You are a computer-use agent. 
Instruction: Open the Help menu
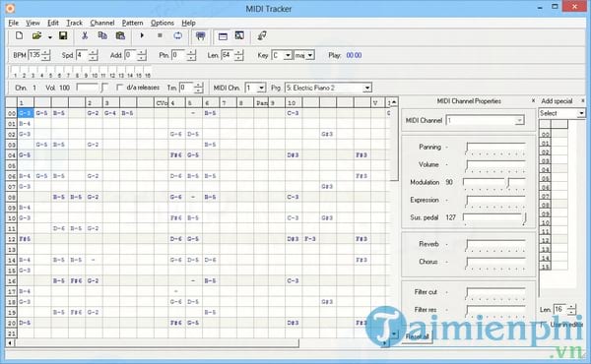coord(188,23)
